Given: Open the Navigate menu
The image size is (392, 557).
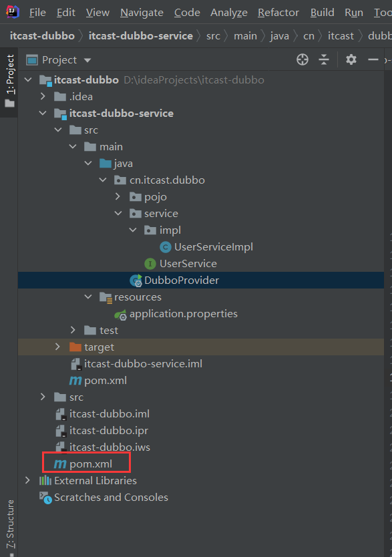Looking at the screenshot, I should point(142,12).
